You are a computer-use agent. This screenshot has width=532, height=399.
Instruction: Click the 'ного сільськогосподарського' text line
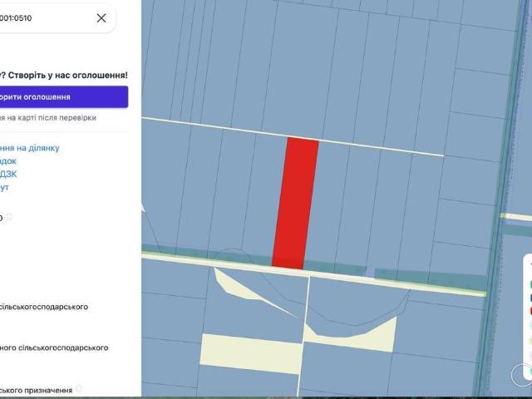pyautogui.click(x=54, y=347)
